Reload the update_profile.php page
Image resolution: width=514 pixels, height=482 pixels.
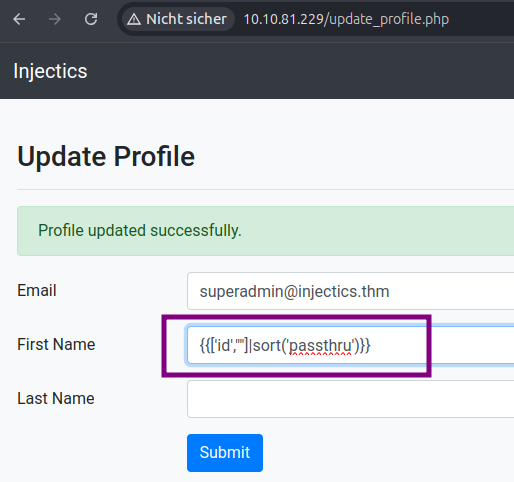coord(91,19)
